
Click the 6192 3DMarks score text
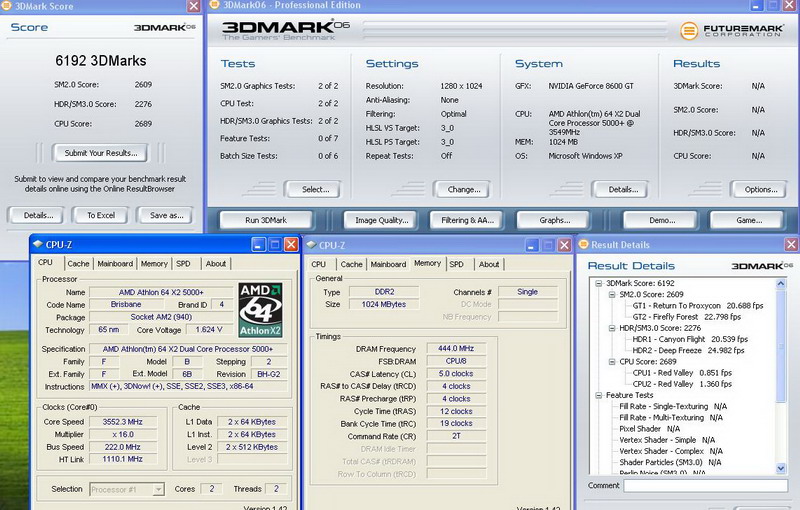pyautogui.click(x=101, y=61)
